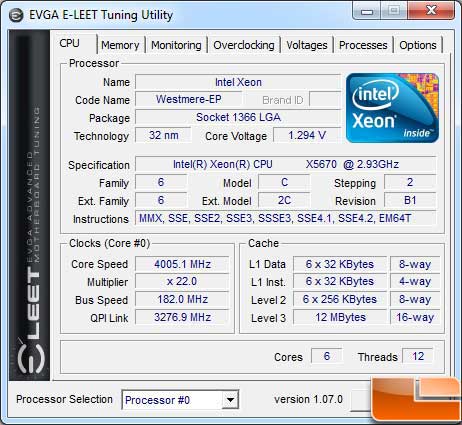
Task: Expand the Processor Selection dropdown arrow
Action: 230,399
